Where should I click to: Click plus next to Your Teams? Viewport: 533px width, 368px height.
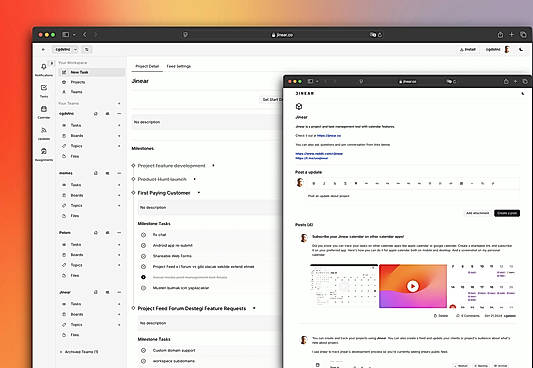point(119,103)
